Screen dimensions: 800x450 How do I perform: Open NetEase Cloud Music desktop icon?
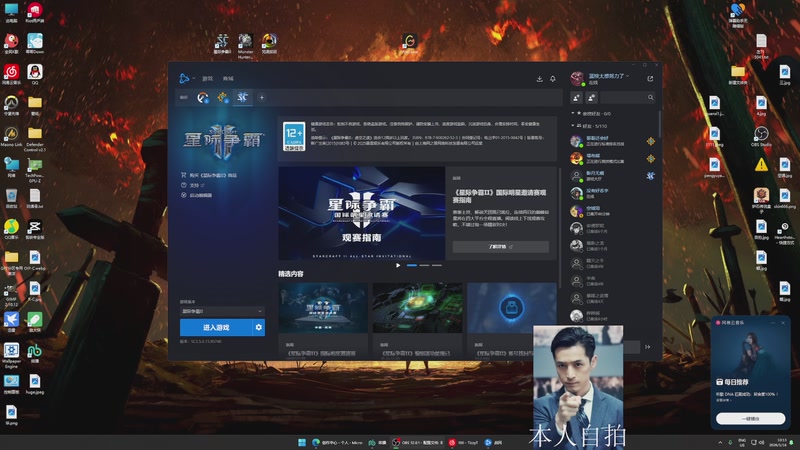pyautogui.click(x=11, y=74)
